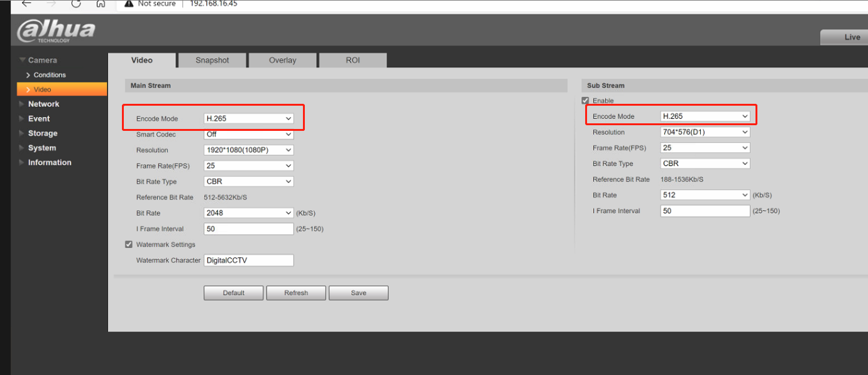The image size is (868, 375).
Task: Open Main Stream Encode Mode dropdown
Action: (249, 118)
